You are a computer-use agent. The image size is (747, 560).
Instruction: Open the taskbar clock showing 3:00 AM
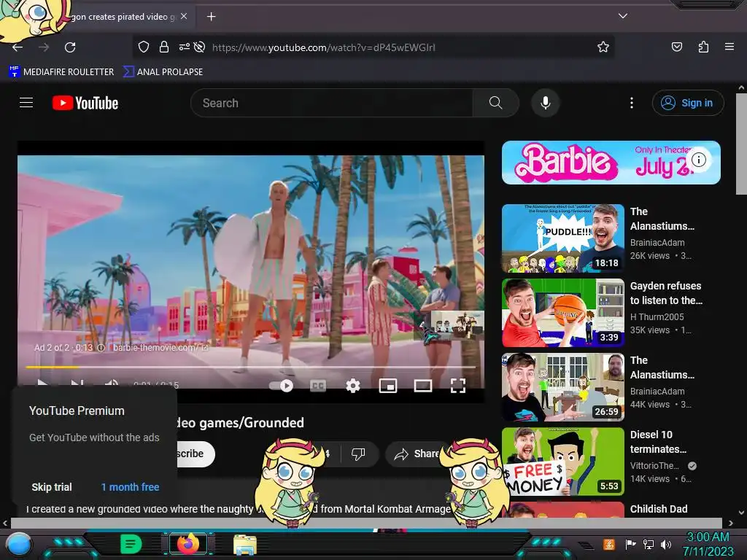tap(708, 544)
